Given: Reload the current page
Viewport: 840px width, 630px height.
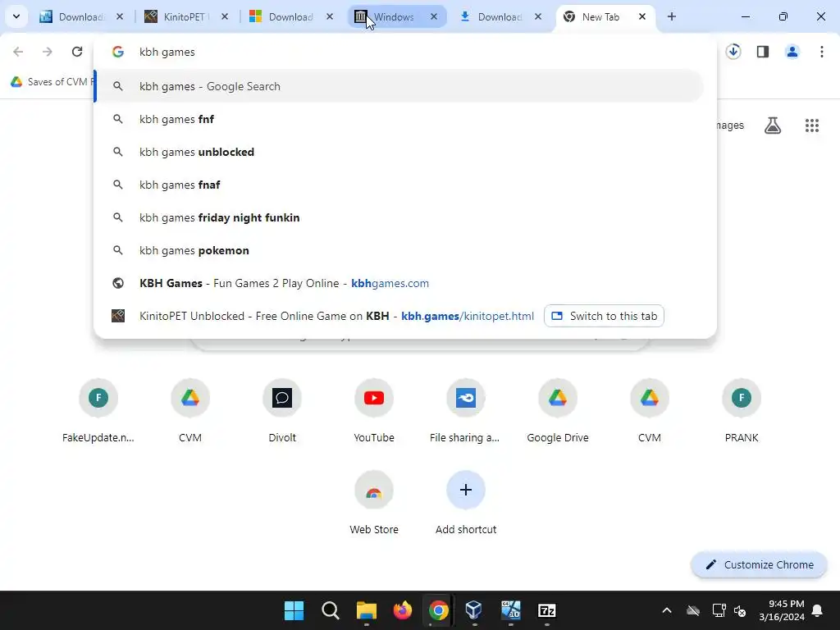Looking at the screenshot, I should [77, 52].
